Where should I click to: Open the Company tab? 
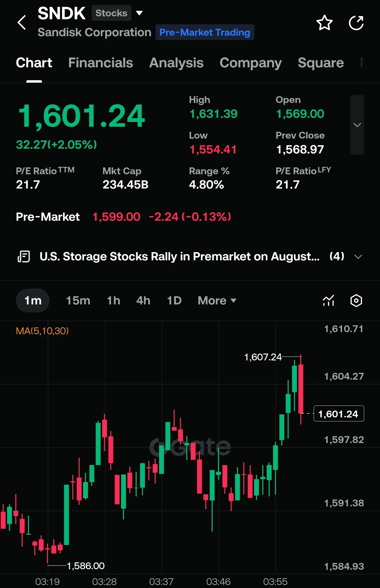(x=251, y=63)
